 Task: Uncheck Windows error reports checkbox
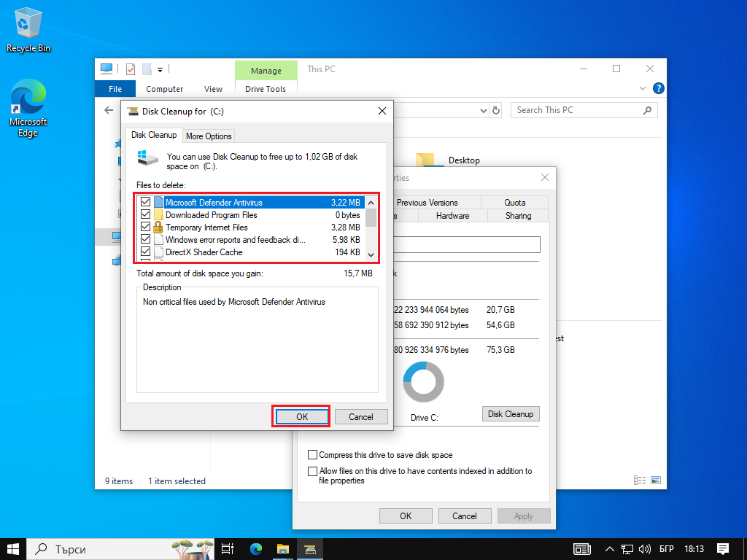click(145, 239)
